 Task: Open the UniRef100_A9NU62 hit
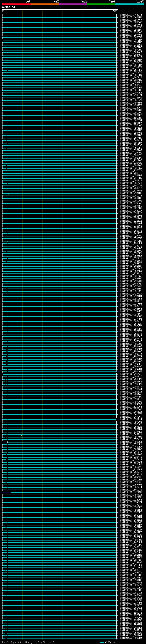pos(131,372)
